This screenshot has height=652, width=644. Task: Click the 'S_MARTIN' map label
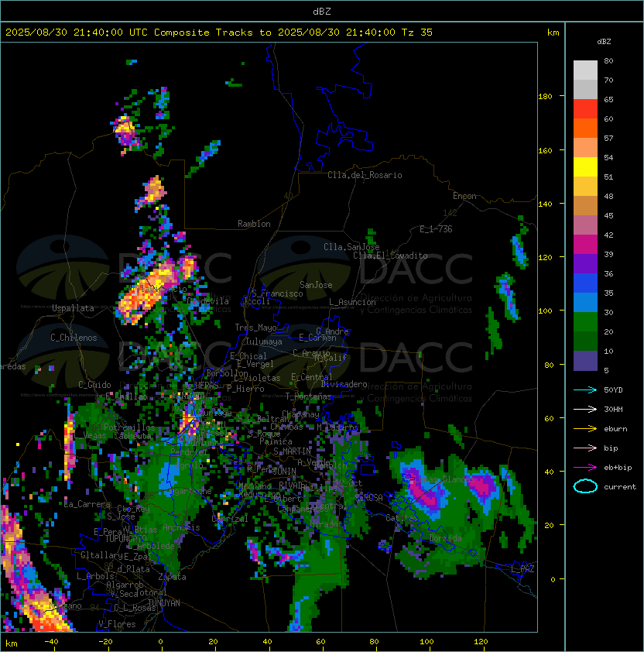[292, 451]
